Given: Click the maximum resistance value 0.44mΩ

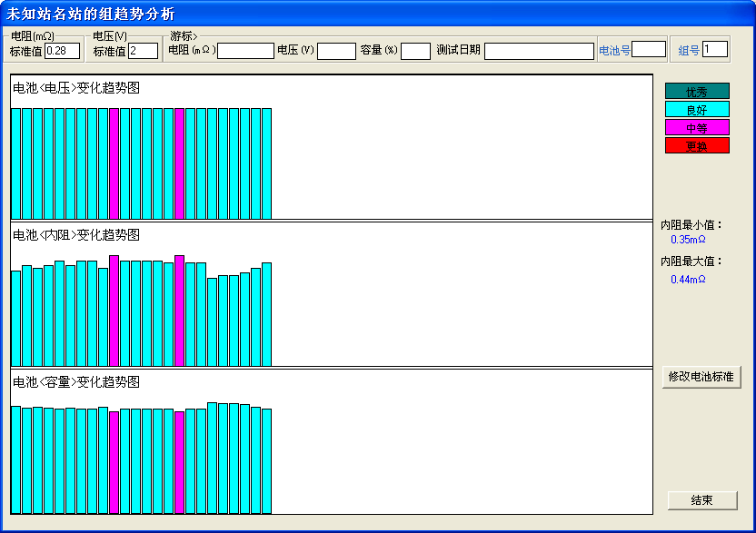Looking at the screenshot, I should coord(688,280).
